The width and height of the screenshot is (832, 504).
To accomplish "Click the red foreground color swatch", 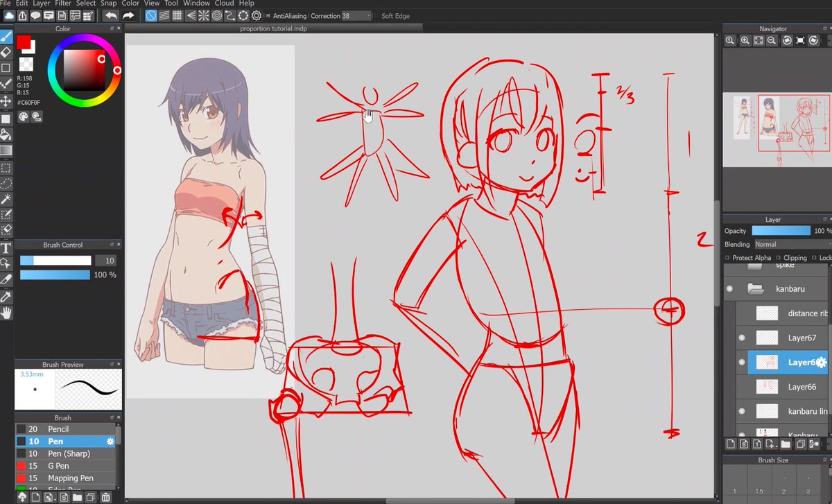I will [24, 43].
